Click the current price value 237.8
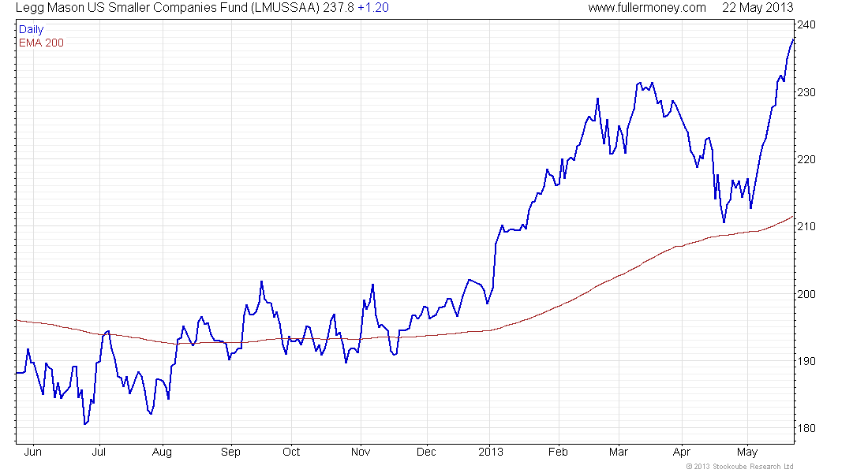 339,8
